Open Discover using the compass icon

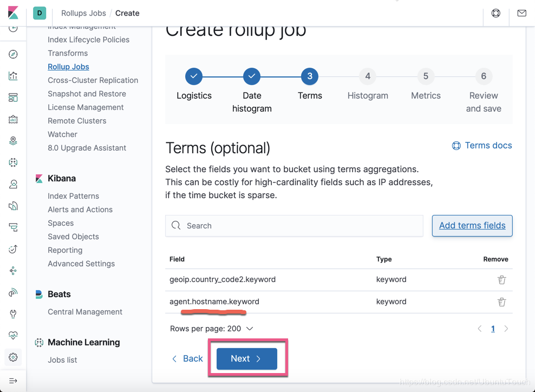click(13, 54)
